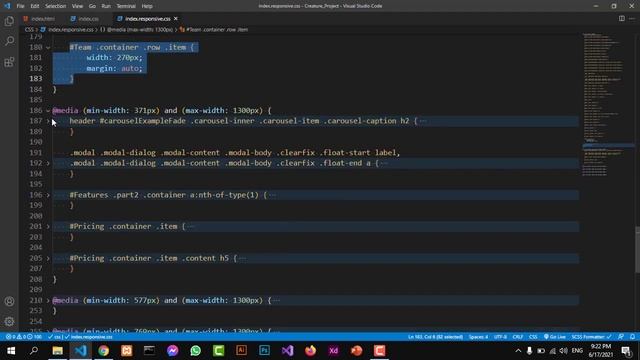Open the Explorer view in the activity bar
640x360 pixels.
click(x=9, y=21)
